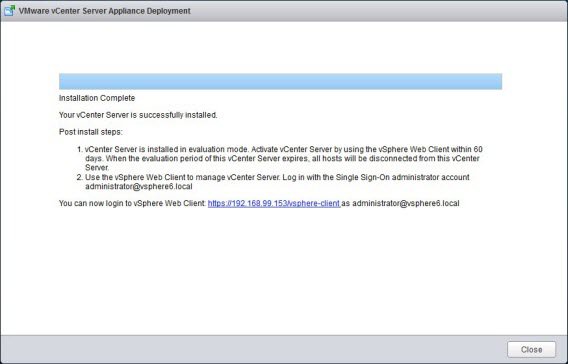568x364 pixels.
Task: Click 'You can now login to vSphere Web Client' text
Action: [132, 203]
